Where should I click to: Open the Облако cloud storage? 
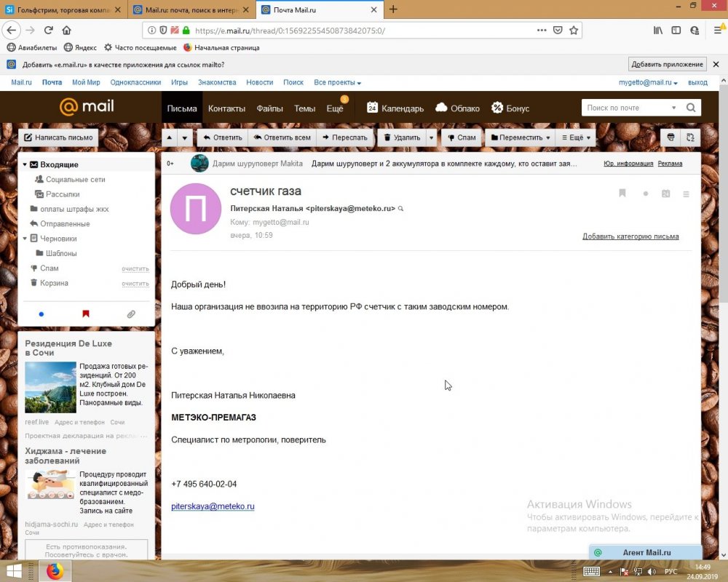pyautogui.click(x=458, y=107)
